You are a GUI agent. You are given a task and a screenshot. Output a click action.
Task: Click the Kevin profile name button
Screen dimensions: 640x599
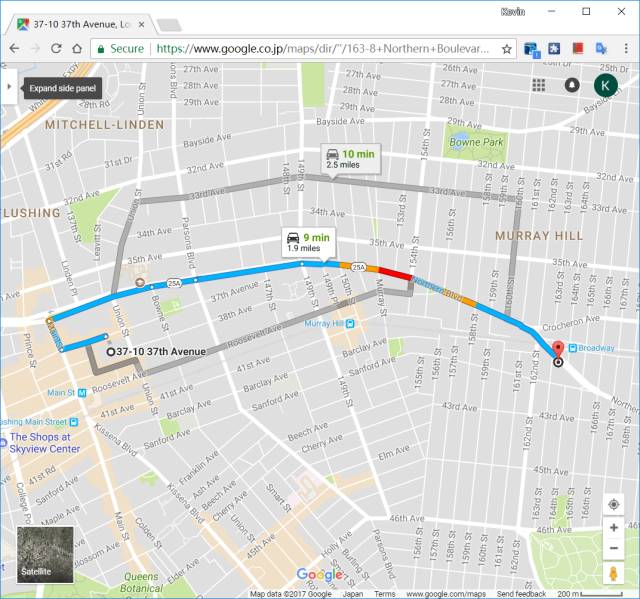[513, 12]
